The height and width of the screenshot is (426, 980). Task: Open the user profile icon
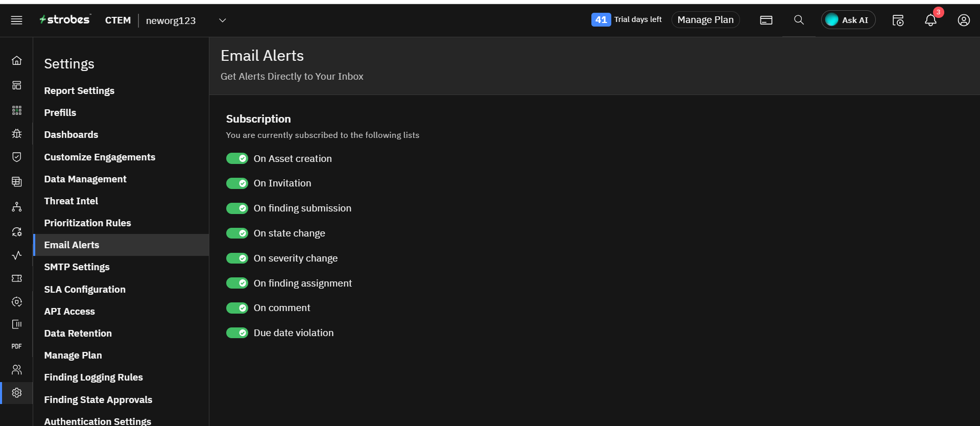(963, 20)
